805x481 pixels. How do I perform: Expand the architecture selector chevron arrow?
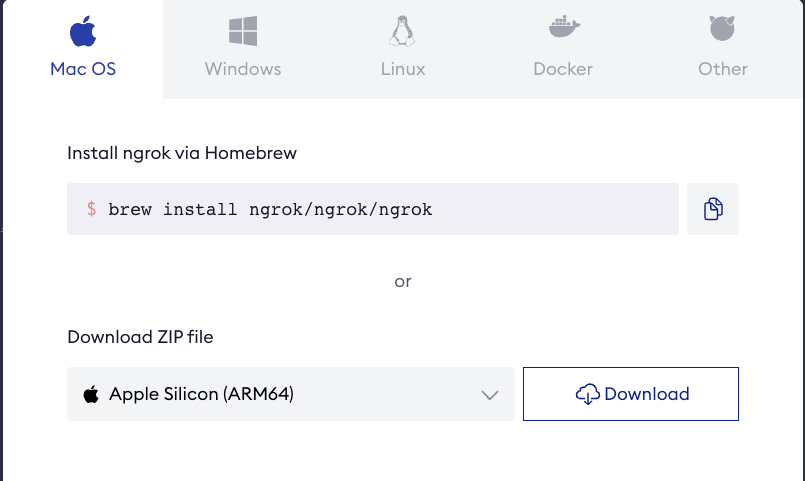[x=490, y=395]
